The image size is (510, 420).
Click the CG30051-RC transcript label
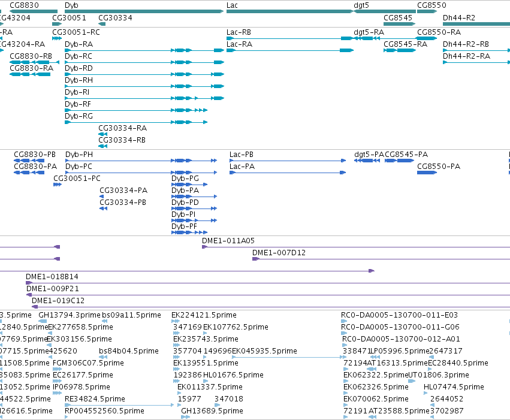pos(76,32)
